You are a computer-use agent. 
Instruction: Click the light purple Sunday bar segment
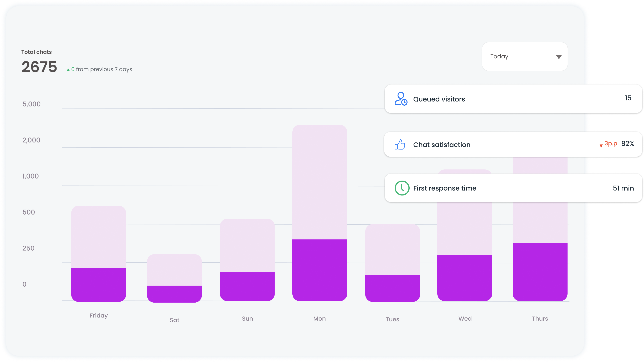247,245
